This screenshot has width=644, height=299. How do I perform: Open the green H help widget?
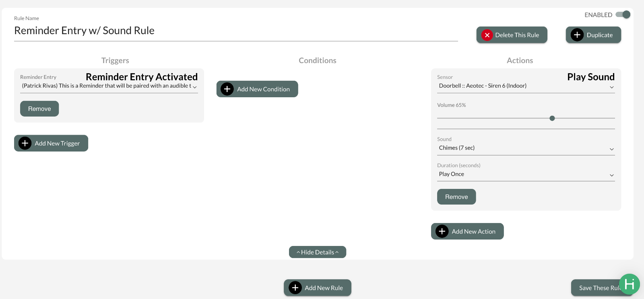tap(629, 285)
